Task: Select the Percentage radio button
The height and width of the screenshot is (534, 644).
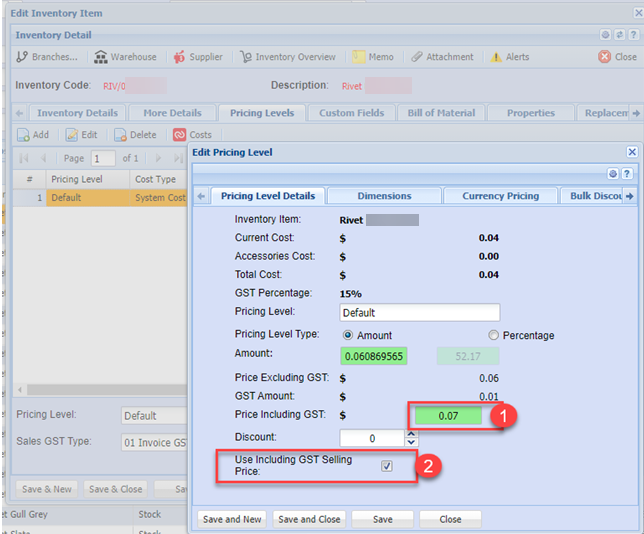Action: (493, 335)
